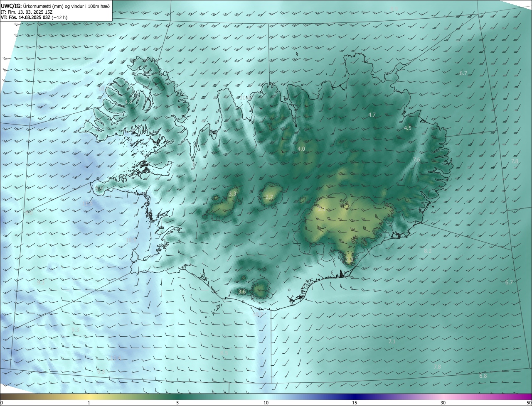Click the 2.7 value label on the map

pyautogui.click(x=269, y=197)
